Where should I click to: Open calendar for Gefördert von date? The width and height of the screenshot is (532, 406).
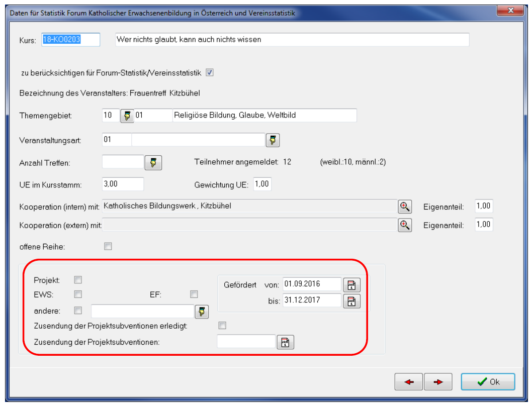(352, 285)
